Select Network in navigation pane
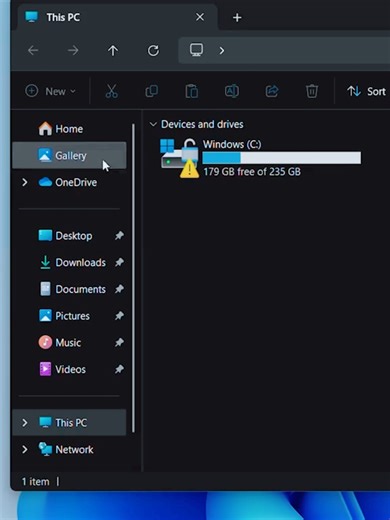 point(69,449)
